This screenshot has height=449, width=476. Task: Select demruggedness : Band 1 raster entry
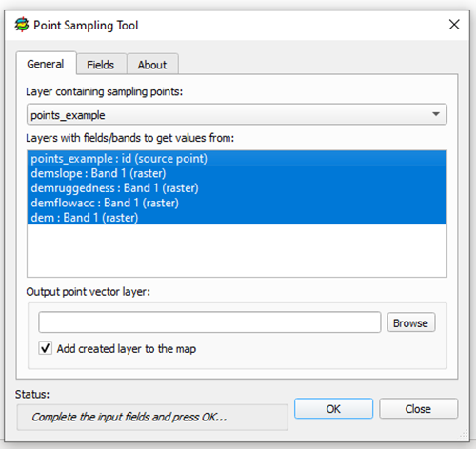[x=237, y=188]
